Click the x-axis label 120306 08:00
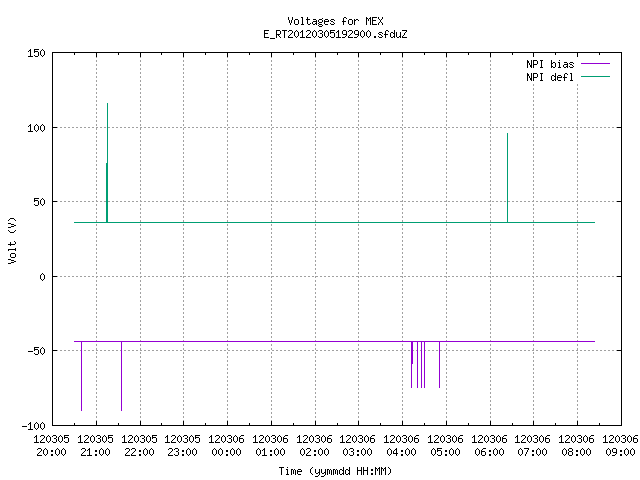Viewport: 640px width, 480px height. [576, 446]
